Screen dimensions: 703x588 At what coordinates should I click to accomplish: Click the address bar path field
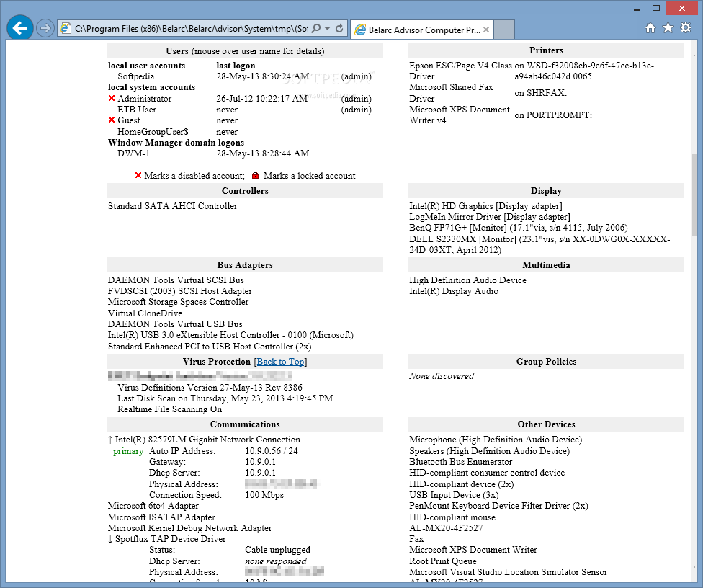[x=191, y=29]
